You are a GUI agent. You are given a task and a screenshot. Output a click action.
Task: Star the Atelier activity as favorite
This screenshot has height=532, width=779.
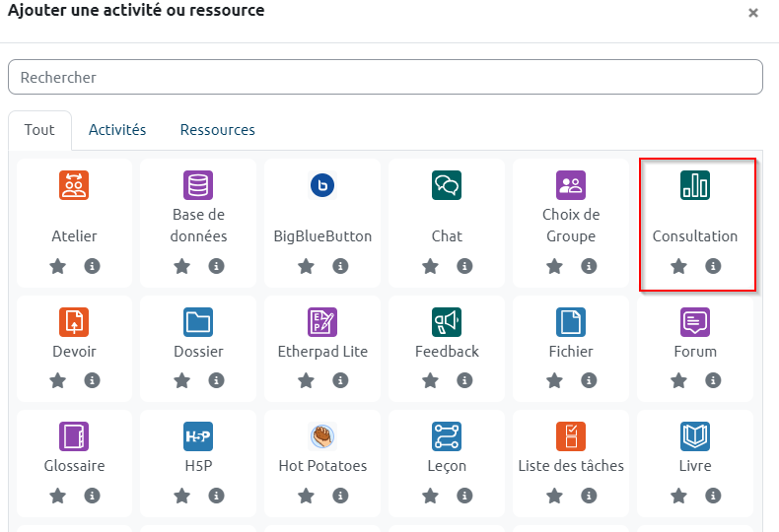57,266
